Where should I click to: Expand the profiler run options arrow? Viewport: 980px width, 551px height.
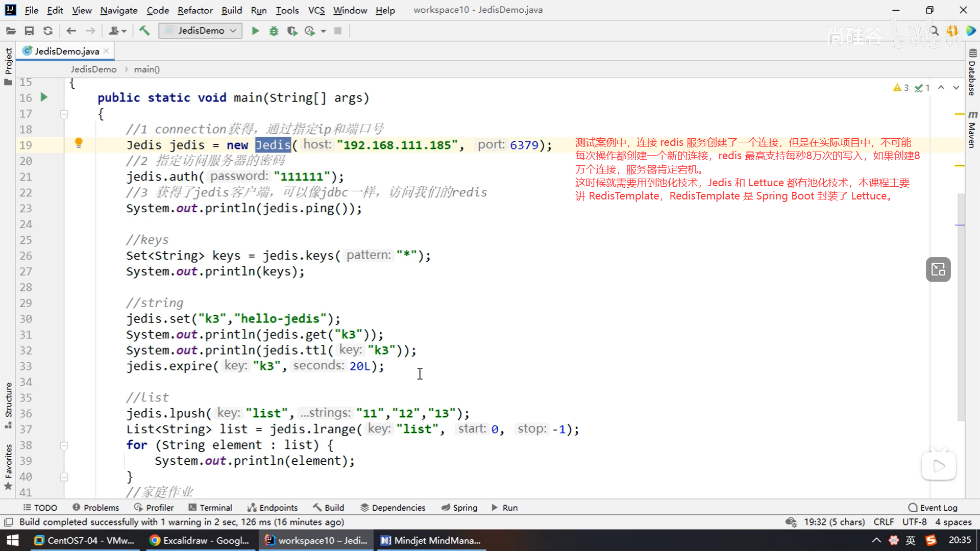point(323,32)
